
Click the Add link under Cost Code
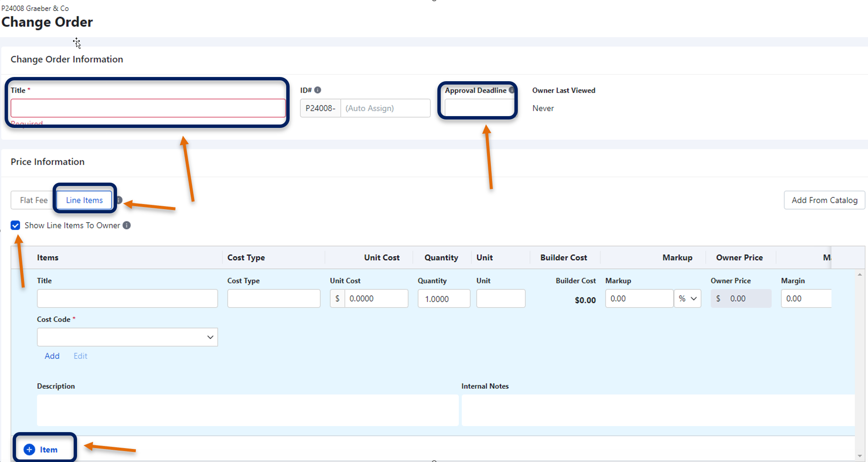52,356
